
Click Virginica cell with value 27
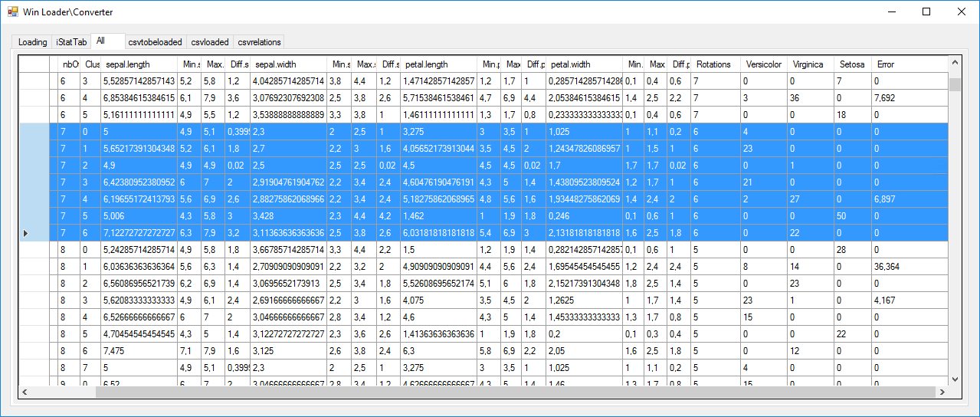coord(811,199)
